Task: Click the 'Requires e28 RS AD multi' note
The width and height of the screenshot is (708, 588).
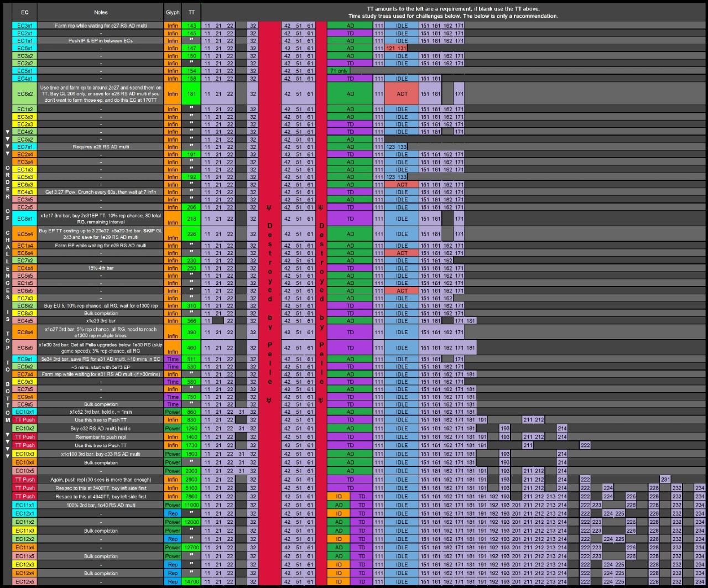Action: pyautogui.click(x=101, y=147)
